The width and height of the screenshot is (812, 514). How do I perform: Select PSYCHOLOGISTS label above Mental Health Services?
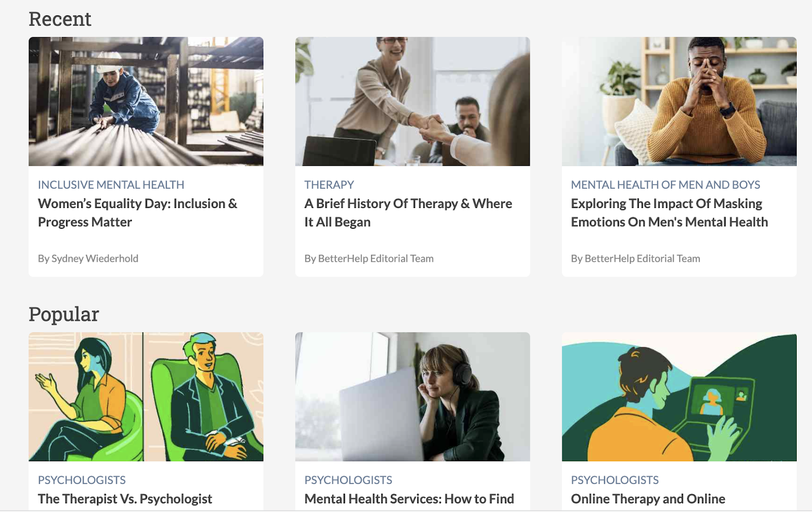(348, 480)
